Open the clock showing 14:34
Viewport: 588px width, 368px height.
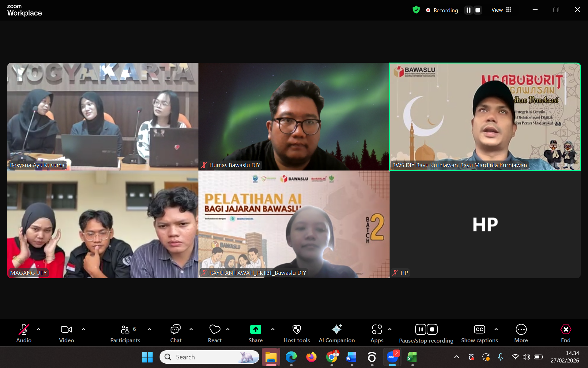[x=565, y=357]
